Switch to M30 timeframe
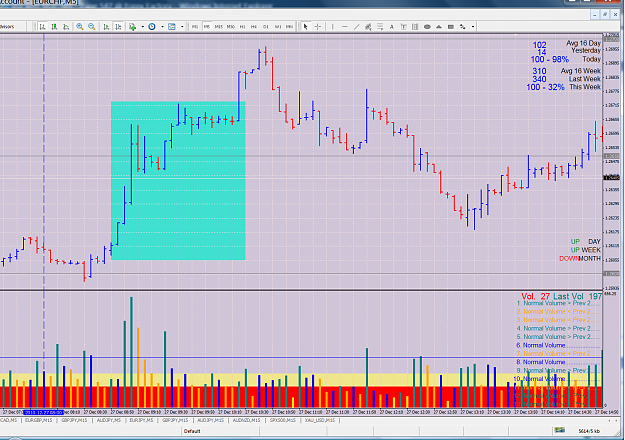This screenshot has height=440, width=625. 230,27
